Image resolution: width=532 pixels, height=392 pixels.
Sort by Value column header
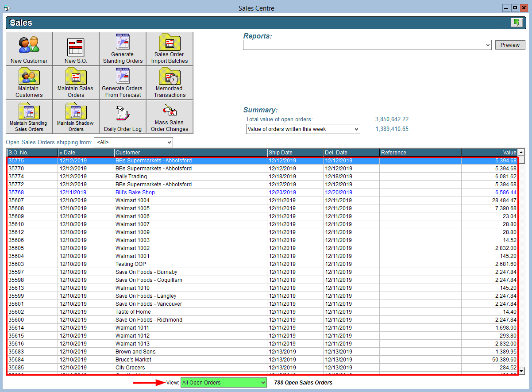tap(490, 153)
